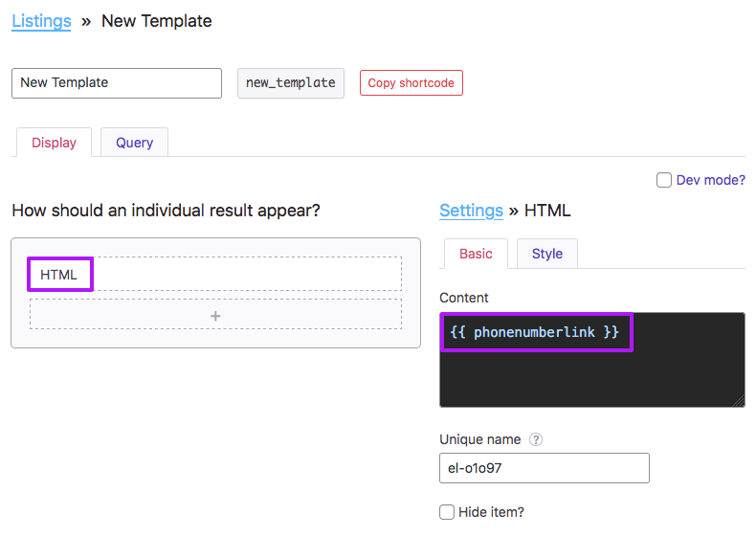The image size is (756, 536).
Task: Click the new_template shortcode slug field
Action: click(291, 83)
